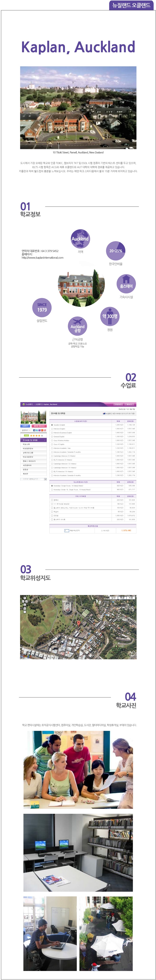This screenshot has width=156, height=980.
Task: Open the 교육프로그램 sidebar item
Action: click(34, 453)
